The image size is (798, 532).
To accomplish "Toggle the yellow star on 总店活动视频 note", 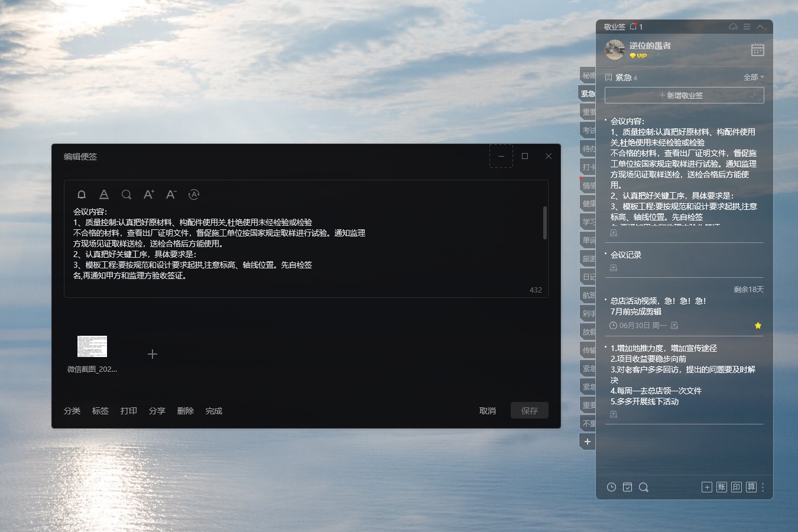I will point(758,326).
